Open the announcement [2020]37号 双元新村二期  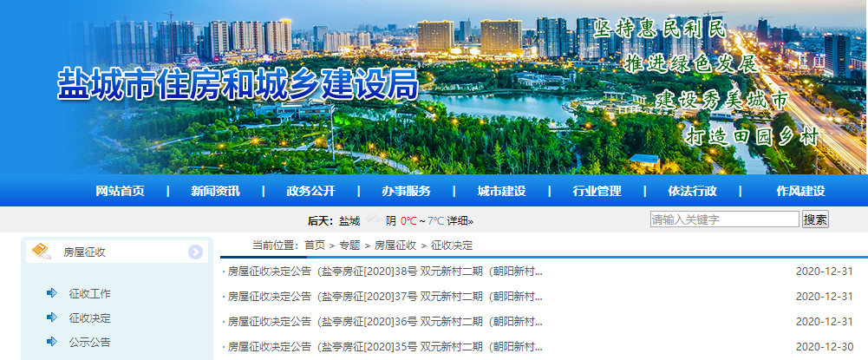(385, 297)
